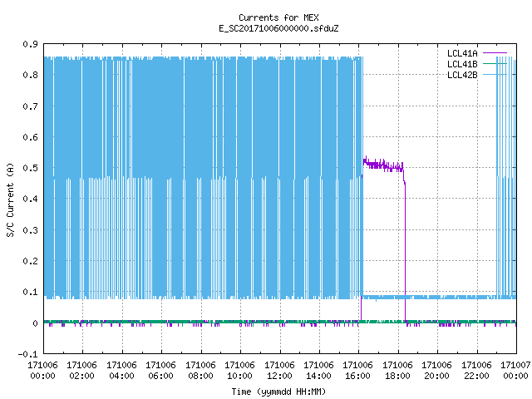Click the purple LCL41A legend line sample
Screen dimensions: 532x399
pyautogui.click(x=495, y=53)
